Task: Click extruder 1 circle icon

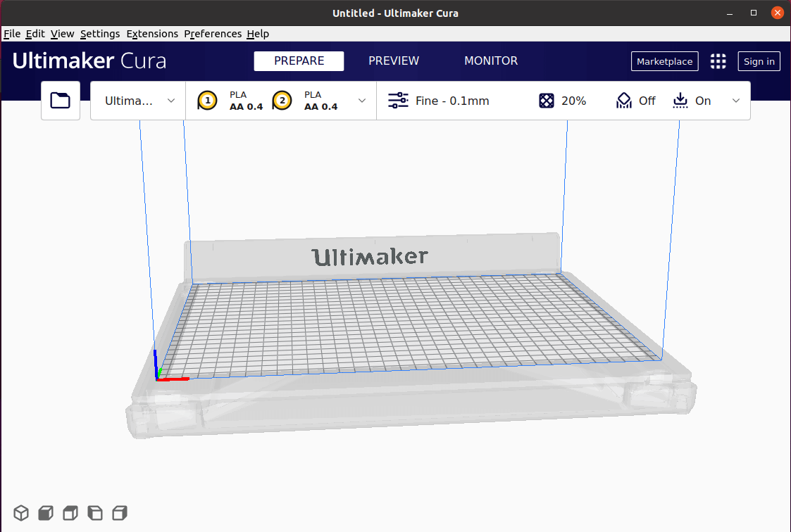Action: pos(207,100)
